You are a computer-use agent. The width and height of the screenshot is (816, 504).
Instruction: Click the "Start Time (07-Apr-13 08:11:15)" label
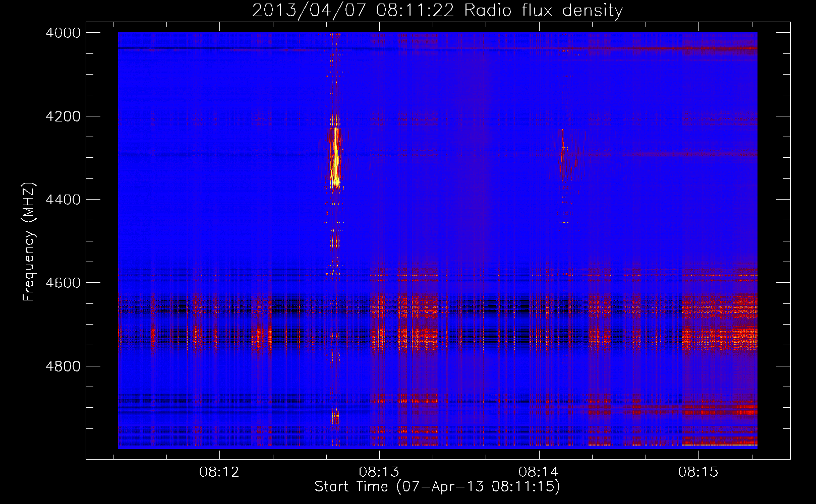(437, 487)
